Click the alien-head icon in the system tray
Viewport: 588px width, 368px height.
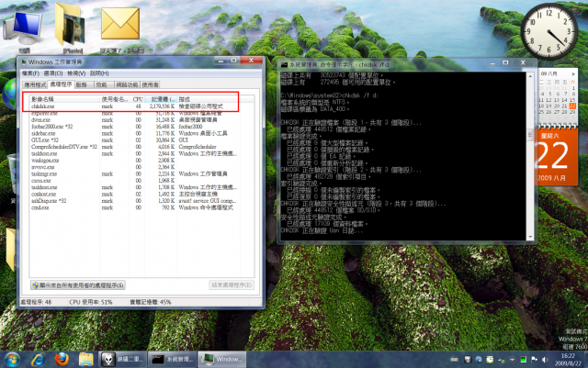coord(468,360)
